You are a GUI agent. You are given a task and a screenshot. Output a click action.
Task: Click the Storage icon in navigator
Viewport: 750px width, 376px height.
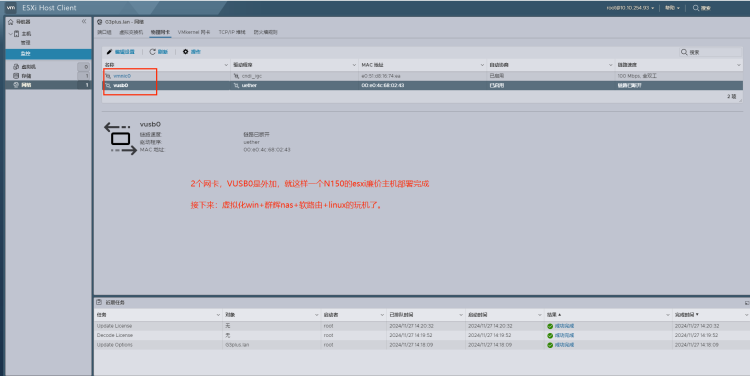click(x=16, y=76)
